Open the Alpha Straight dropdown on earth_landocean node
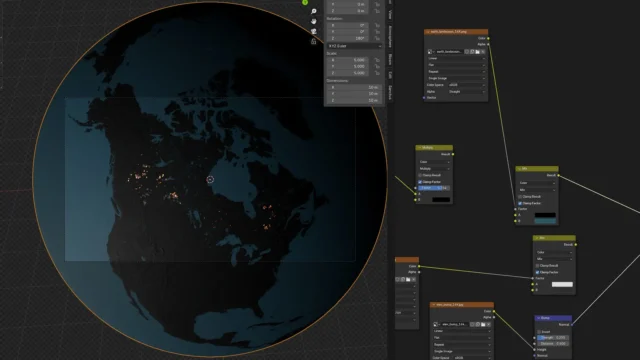 (x=467, y=91)
